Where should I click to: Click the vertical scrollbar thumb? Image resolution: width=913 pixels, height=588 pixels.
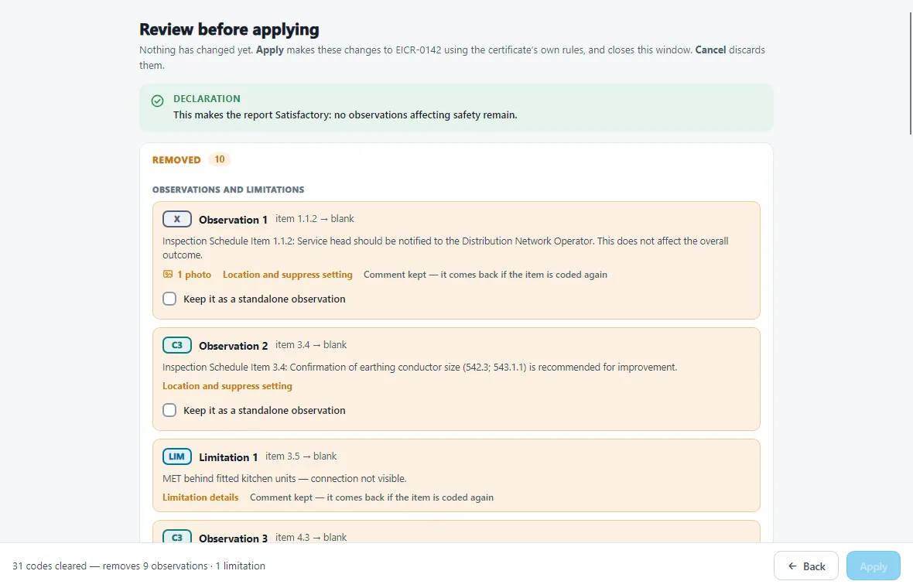910,73
